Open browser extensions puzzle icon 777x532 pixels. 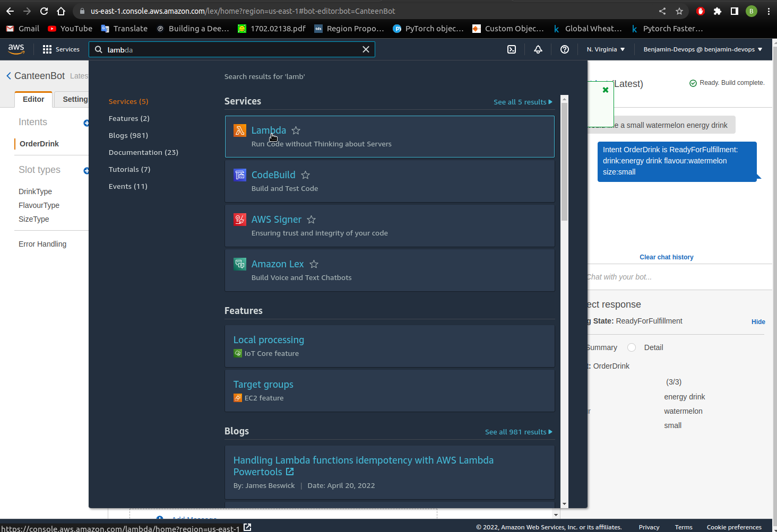pyautogui.click(x=718, y=11)
